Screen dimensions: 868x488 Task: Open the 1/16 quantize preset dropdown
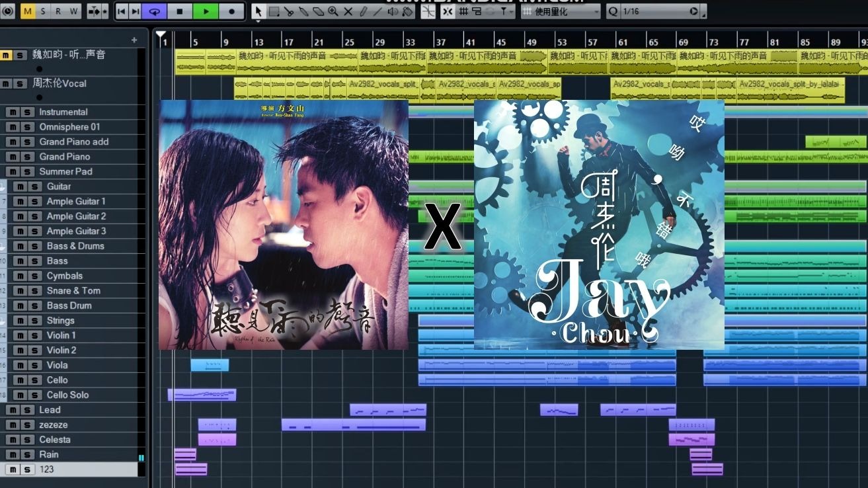click(654, 11)
